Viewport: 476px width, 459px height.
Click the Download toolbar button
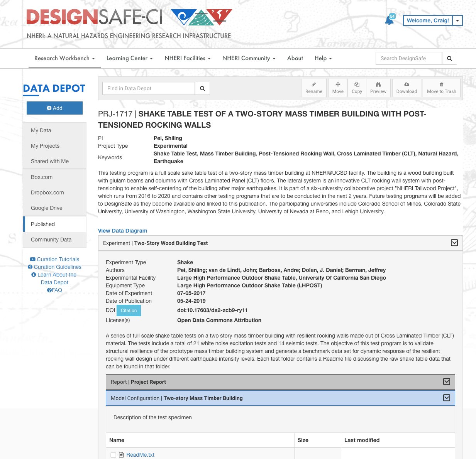407,88
